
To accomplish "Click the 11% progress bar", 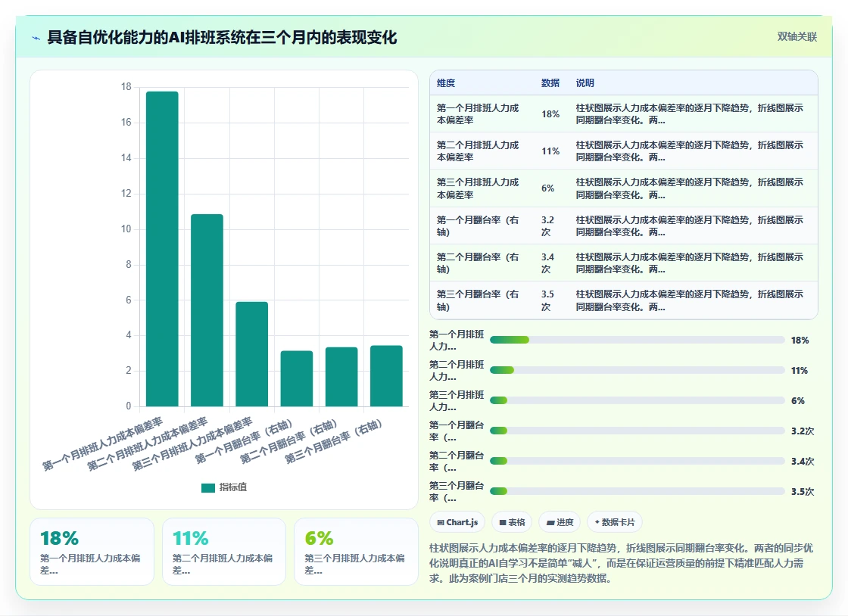I will pos(637,370).
